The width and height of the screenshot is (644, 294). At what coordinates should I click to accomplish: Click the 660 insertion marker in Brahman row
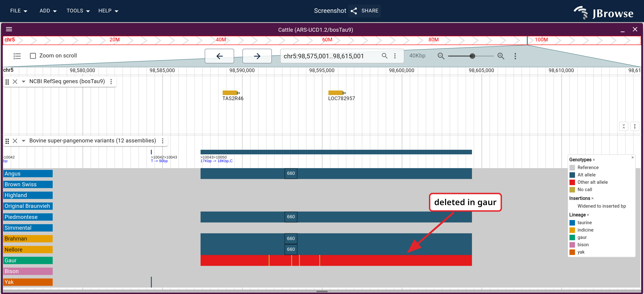coord(291,239)
